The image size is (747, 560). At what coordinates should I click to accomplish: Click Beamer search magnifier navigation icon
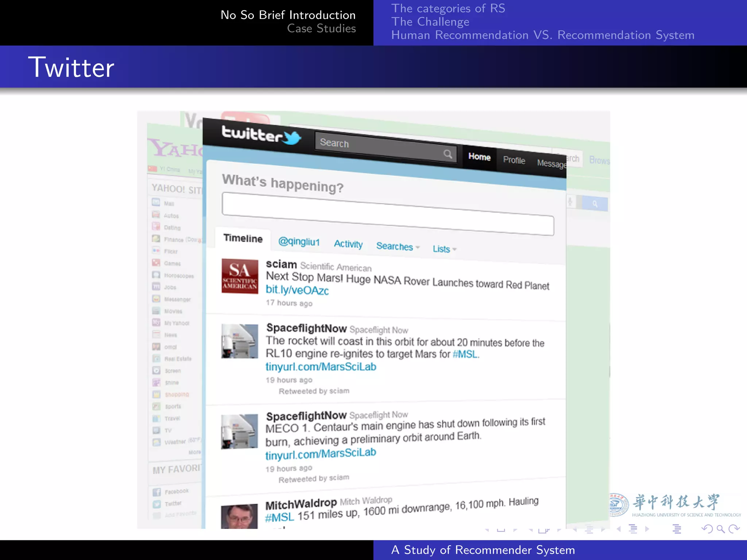click(x=720, y=529)
